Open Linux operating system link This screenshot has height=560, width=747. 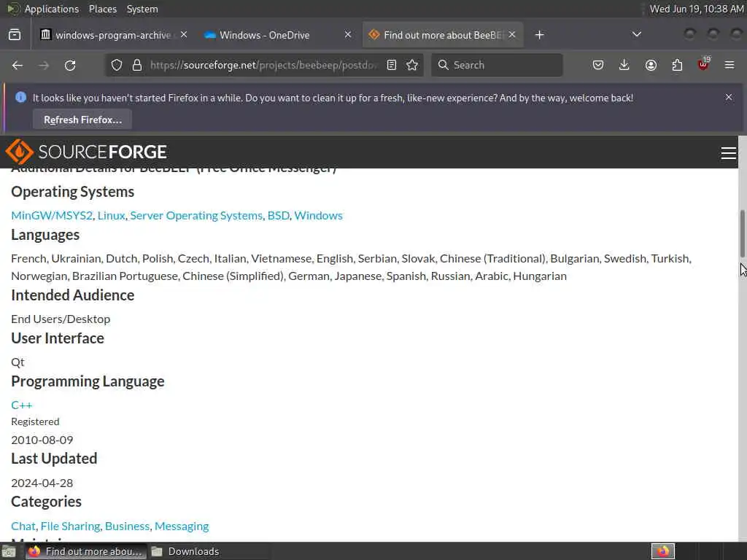coord(111,216)
